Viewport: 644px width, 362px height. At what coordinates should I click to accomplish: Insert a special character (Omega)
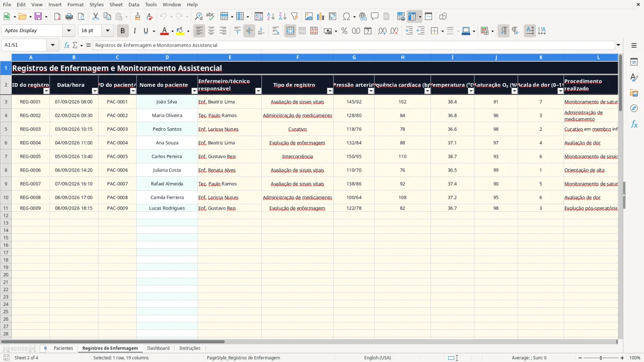(346, 17)
